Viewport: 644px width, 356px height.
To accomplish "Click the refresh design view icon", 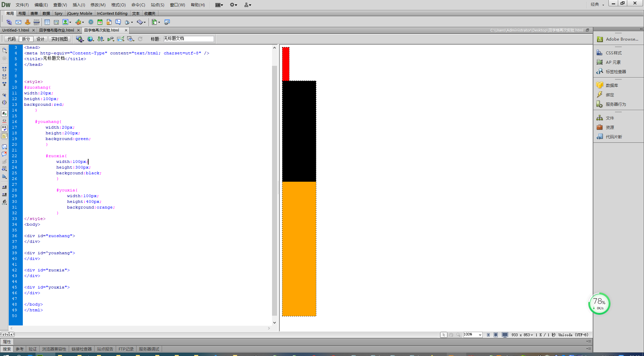I will coord(140,39).
